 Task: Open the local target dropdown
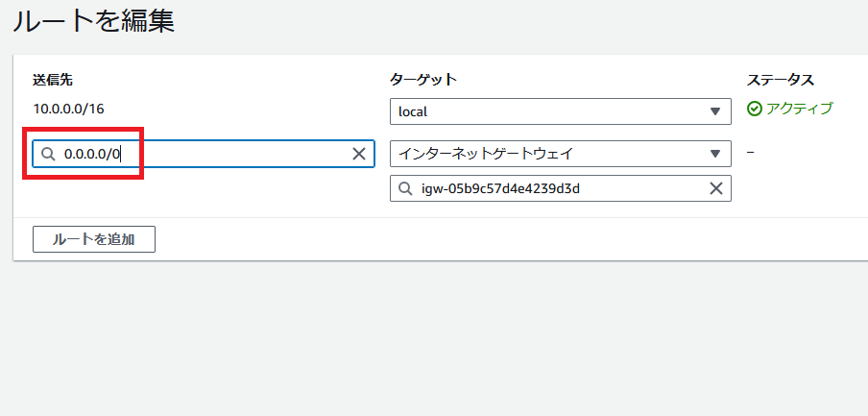pos(560,111)
